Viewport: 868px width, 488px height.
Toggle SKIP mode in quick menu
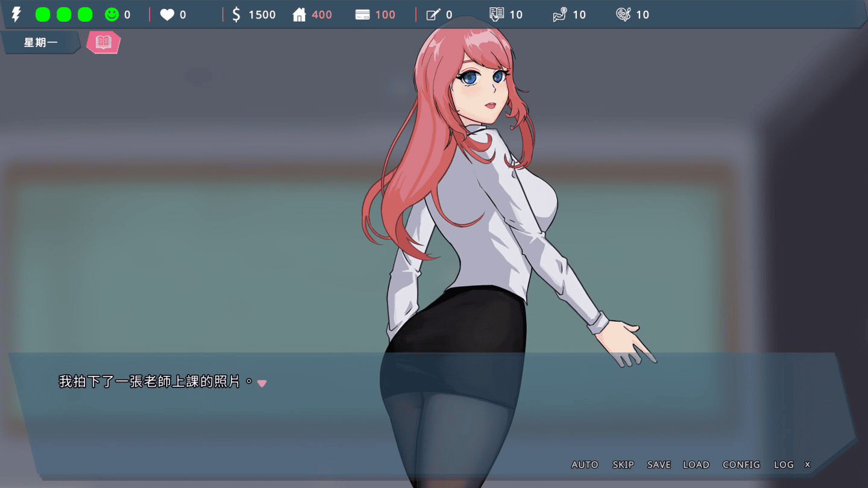[623, 465]
